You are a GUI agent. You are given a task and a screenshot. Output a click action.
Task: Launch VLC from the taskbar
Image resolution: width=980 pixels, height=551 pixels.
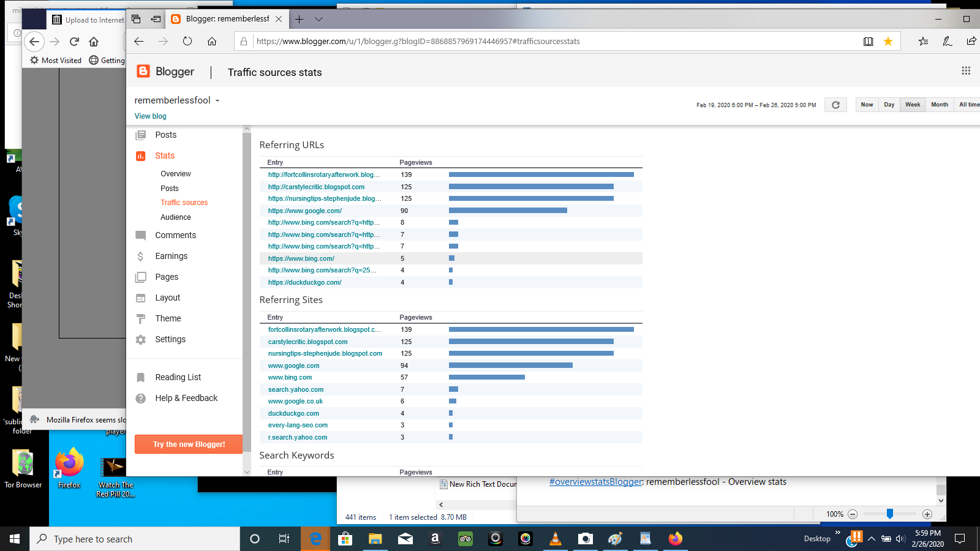click(x=555, y=539)
